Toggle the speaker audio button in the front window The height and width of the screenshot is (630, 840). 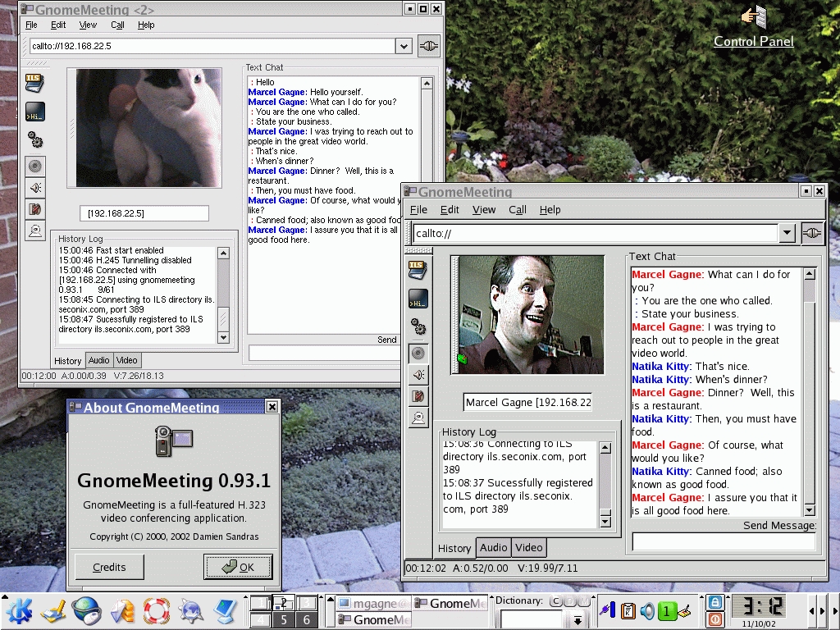(x=418, y=375)
